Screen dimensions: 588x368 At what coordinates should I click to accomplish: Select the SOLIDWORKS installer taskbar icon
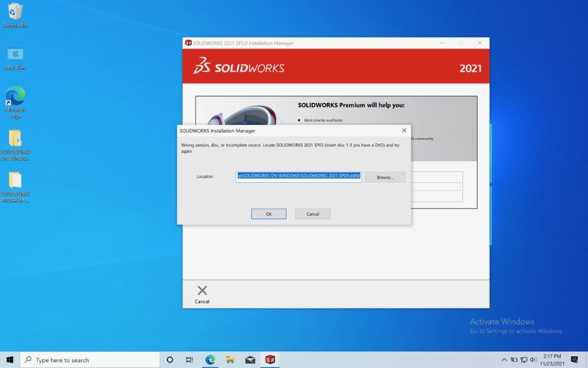tap(270, 360)
